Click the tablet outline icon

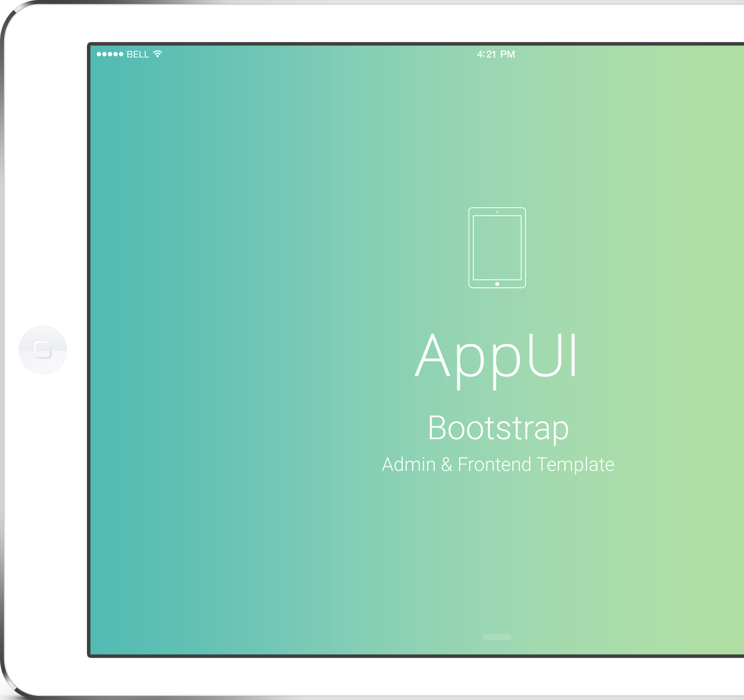click(x=497, y=247)
